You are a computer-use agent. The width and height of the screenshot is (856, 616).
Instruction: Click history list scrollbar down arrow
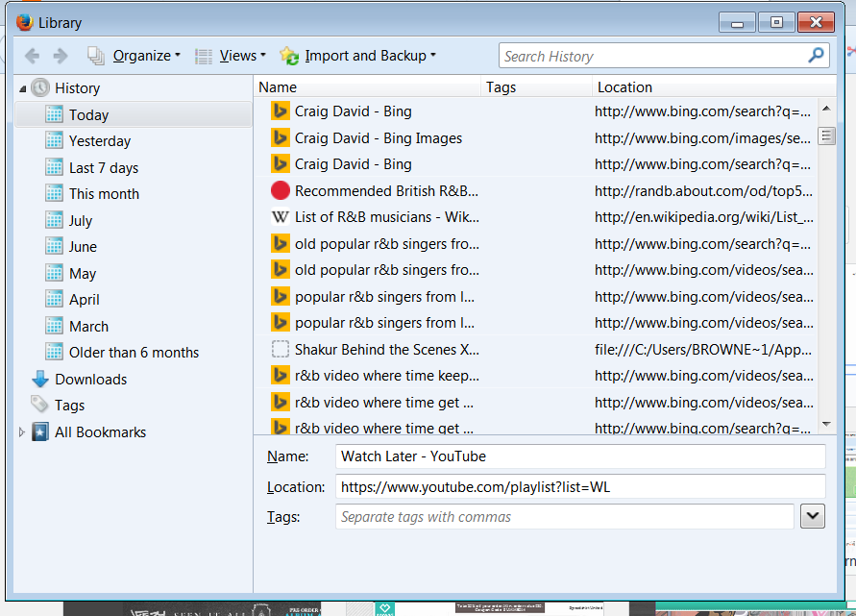pos(826,425)
